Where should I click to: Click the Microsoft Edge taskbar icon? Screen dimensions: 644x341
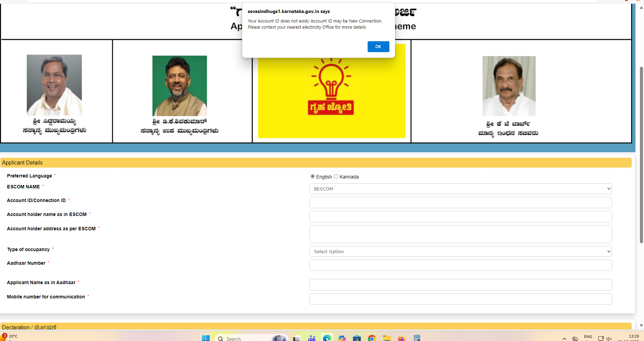click(327, 338)
